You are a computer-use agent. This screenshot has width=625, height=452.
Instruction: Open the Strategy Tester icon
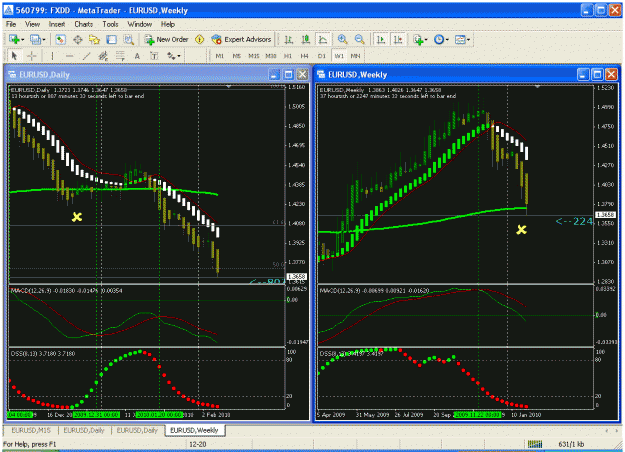click(128, 39)
